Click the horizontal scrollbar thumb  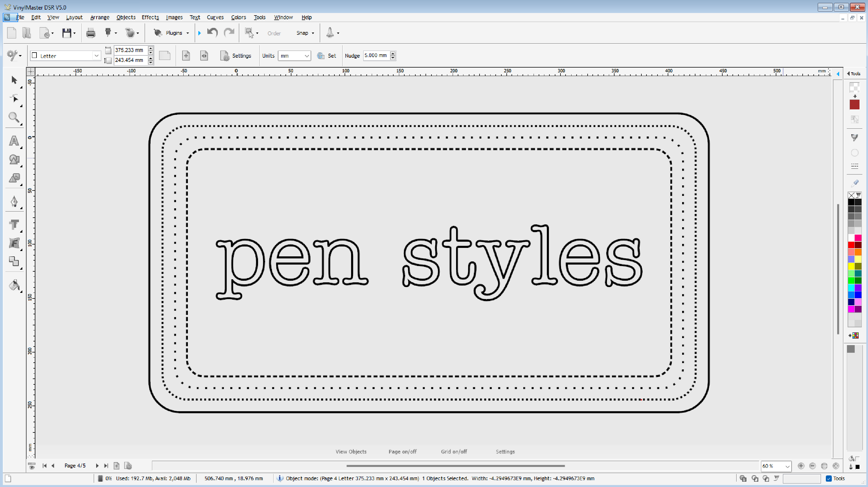pos(456,466)
